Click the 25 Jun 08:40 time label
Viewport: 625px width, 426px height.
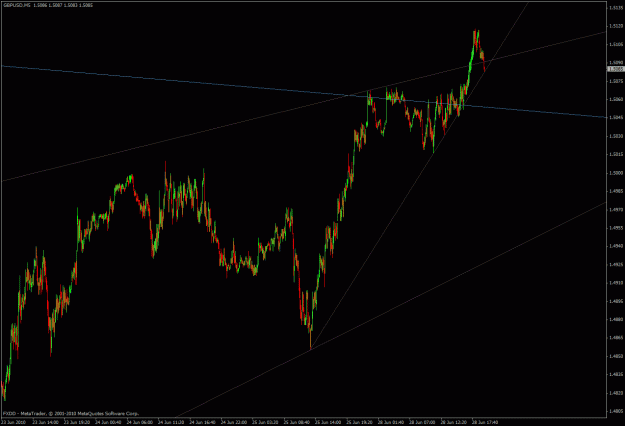point(297,422)
